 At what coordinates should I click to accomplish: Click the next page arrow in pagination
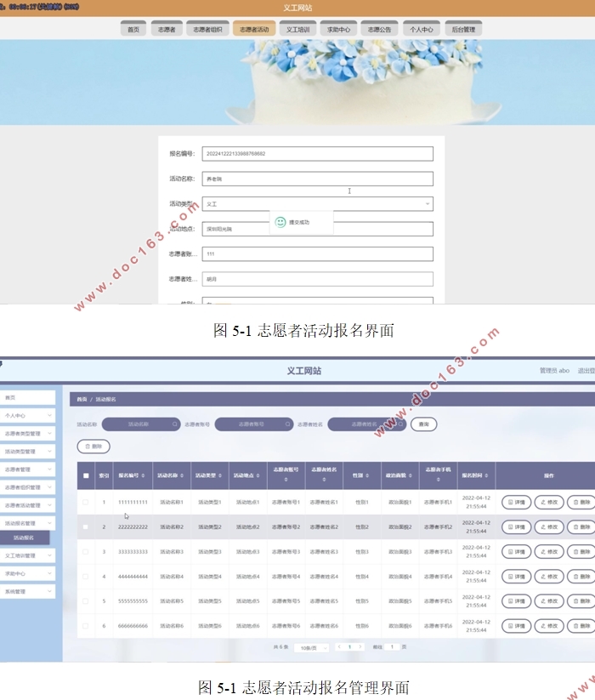[360, 647]
